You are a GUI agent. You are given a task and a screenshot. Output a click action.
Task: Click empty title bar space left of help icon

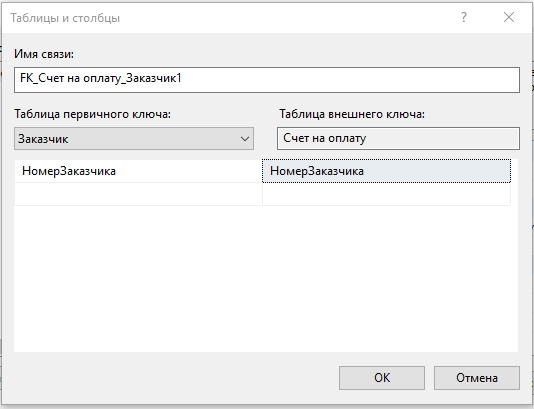289,18
